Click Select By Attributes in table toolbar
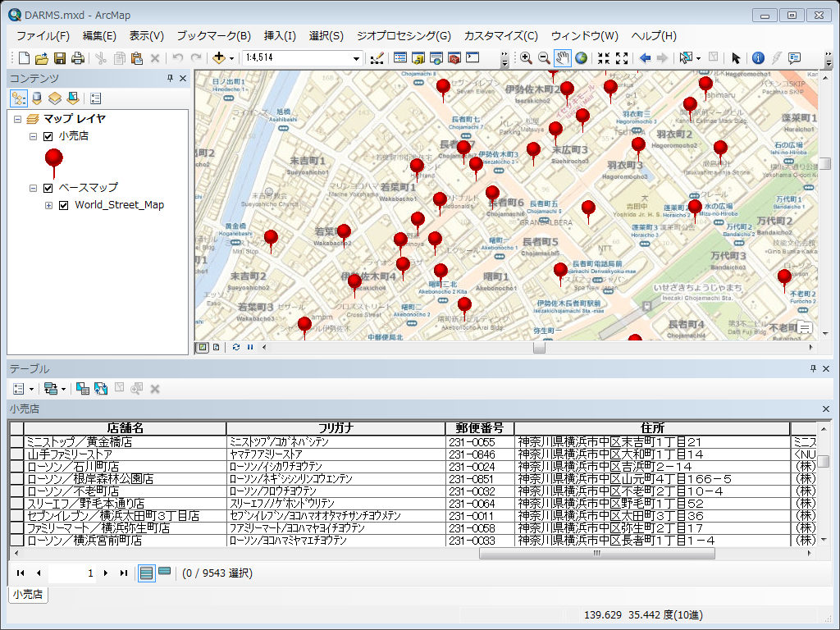Image resolution: width=840 pixels, height=630 pixels. (83, 389)
